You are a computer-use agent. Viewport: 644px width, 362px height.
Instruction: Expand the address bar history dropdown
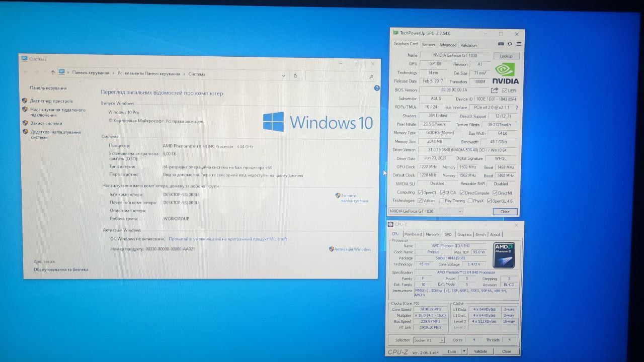(x=284, y=76)
